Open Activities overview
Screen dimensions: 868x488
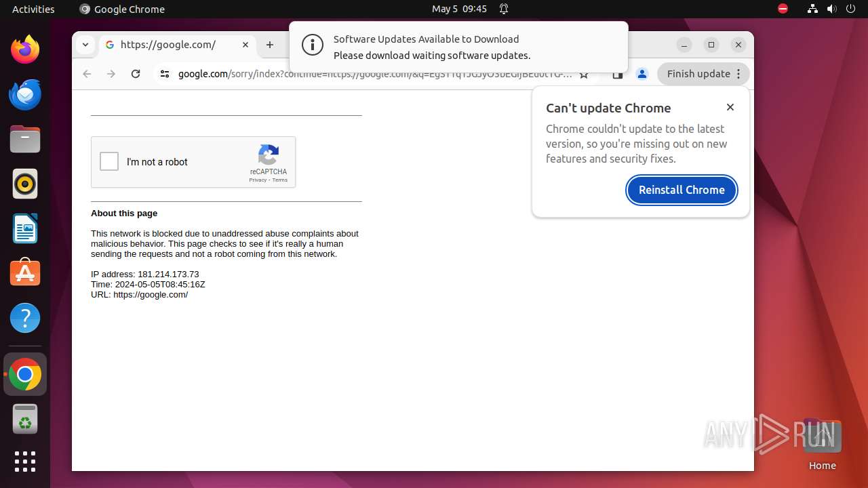click(x=33, y=9)
